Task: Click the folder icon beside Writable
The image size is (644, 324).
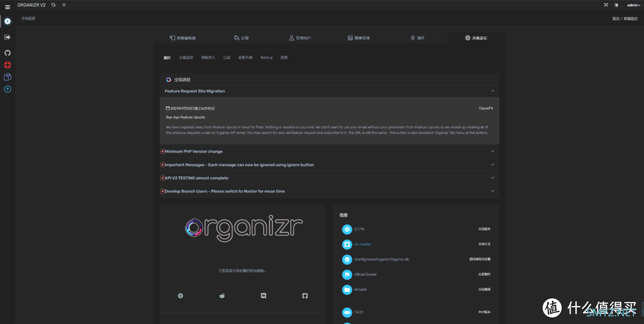Action: click(347, 289)
